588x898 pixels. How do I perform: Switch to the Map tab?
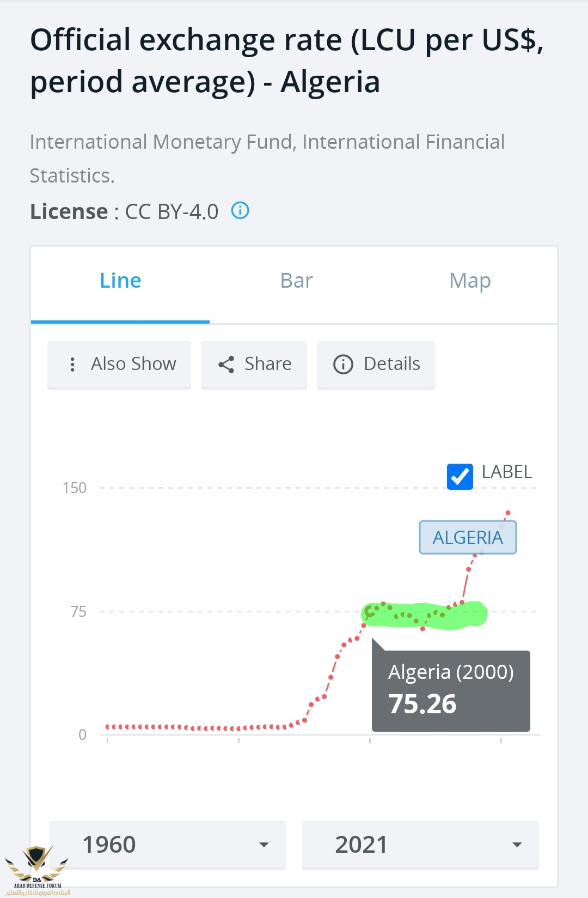click(470, 281)
